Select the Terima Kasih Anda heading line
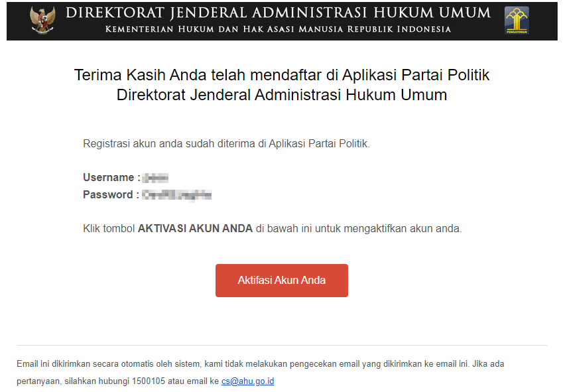Screen dimensions: 565x392 [282, 75]
